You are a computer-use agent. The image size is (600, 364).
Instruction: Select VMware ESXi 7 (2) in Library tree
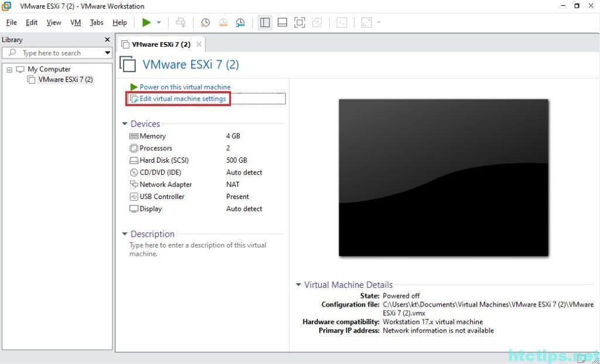[66, 80]
